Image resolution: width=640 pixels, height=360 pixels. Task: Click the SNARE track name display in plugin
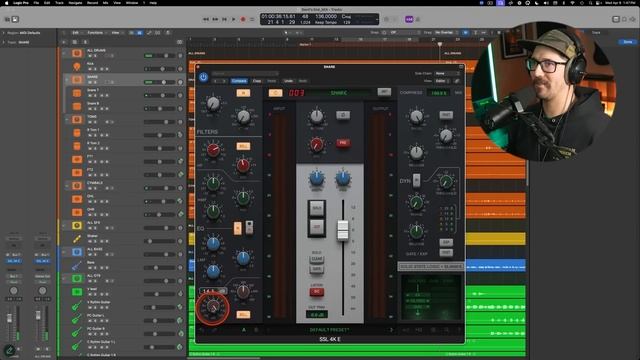339,93
